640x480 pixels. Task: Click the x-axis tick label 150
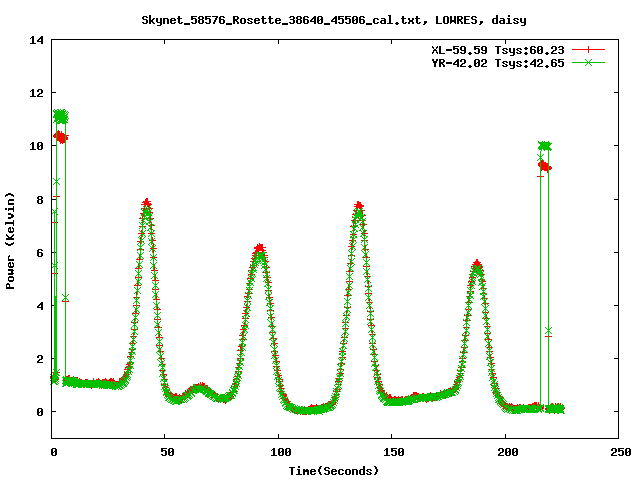tap(393, 452)
